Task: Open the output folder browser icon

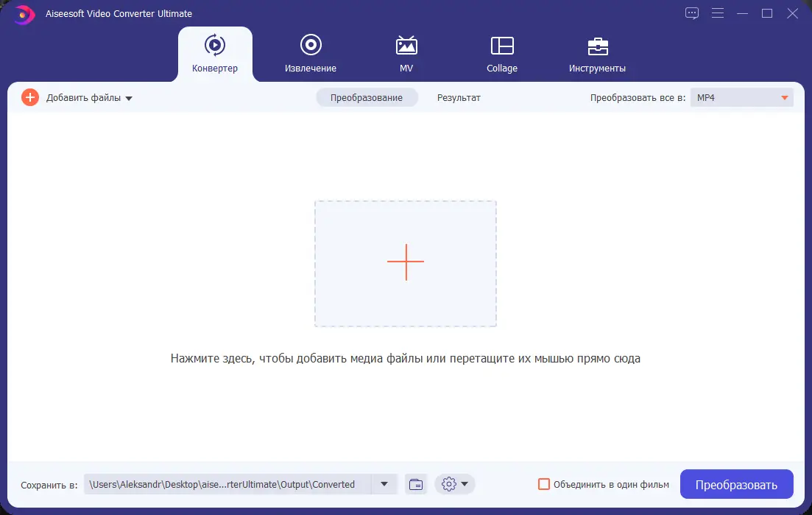Action: click(415, 484)
